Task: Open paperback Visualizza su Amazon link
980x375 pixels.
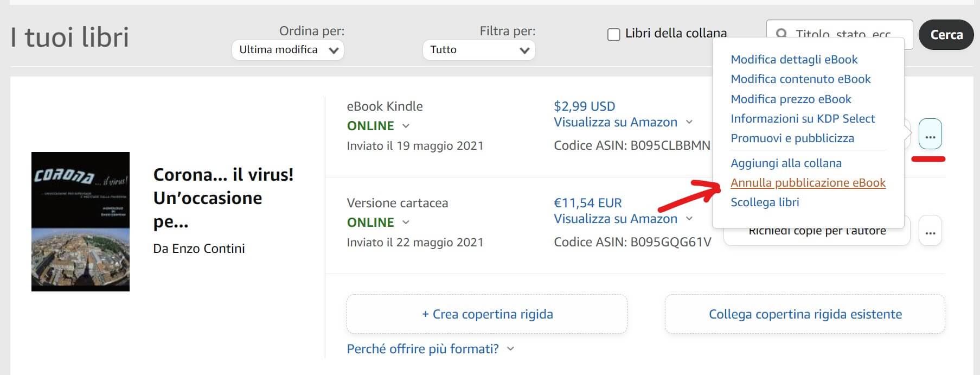Action: click(x=615, y=219)
